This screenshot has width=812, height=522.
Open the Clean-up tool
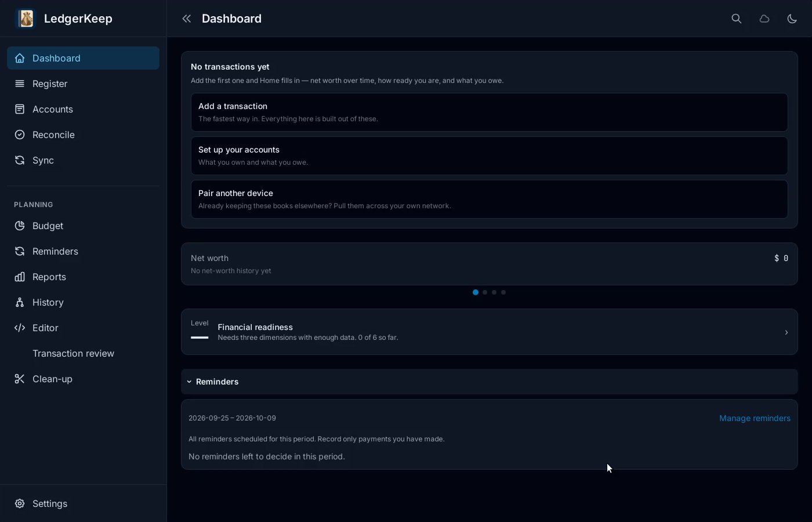click(83, 379)
